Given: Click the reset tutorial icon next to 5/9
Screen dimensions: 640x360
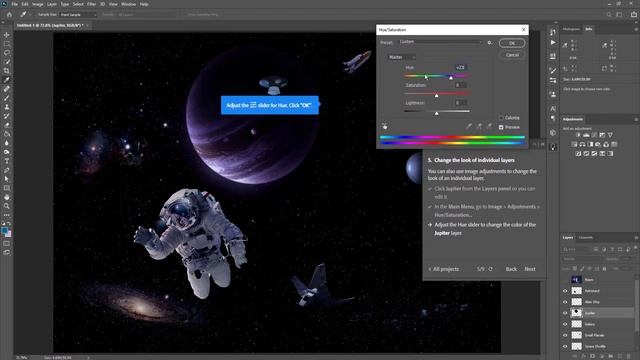Looking at the screenshot, I should (x=491, y=269).
